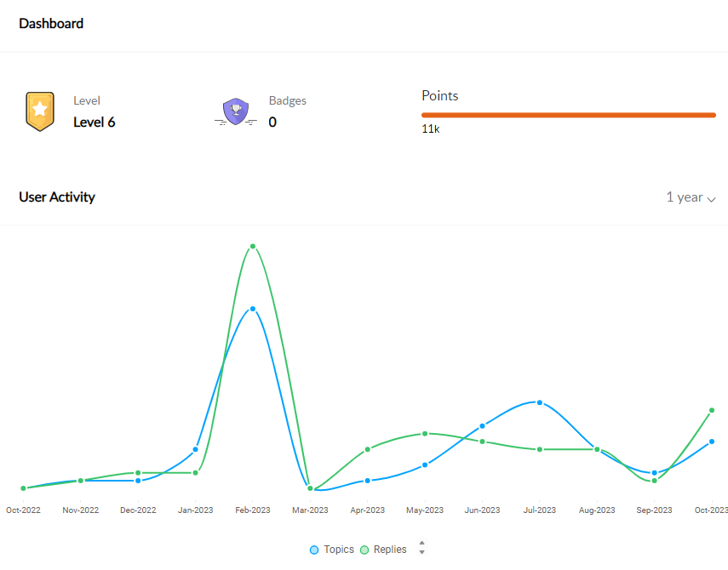
Task: Click the Dashboard heading
Action: [x=51, y=24]
